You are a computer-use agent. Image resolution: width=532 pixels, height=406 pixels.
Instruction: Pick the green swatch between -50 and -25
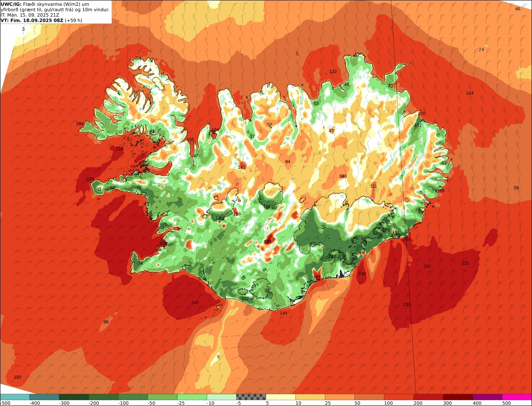pos(163,397)
